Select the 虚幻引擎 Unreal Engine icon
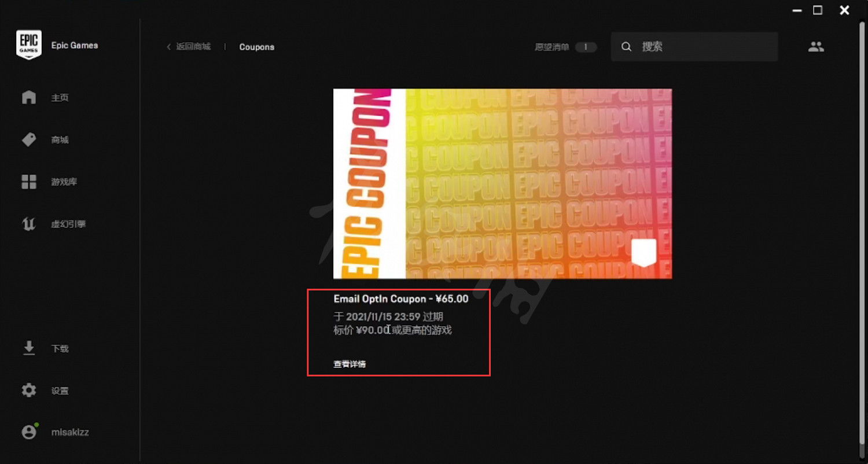868x464 pixels. [28, 224]
